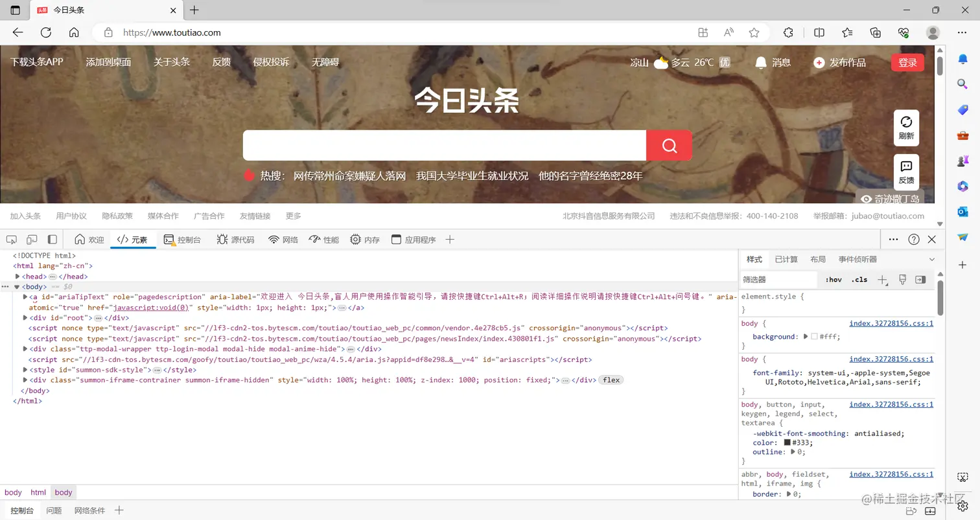Switch to the 源代码 sources tab

[235, 240]
